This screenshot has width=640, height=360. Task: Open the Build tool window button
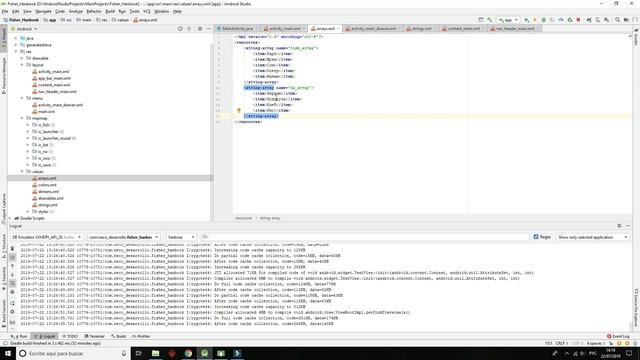click(x=118, y=336)
